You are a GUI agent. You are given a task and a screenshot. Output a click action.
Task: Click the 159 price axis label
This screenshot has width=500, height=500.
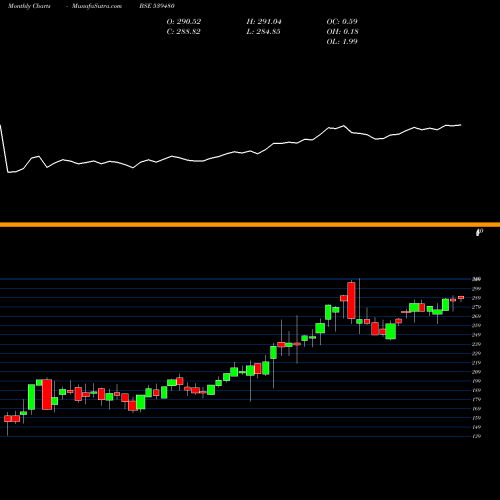click(x=477, y=418)
